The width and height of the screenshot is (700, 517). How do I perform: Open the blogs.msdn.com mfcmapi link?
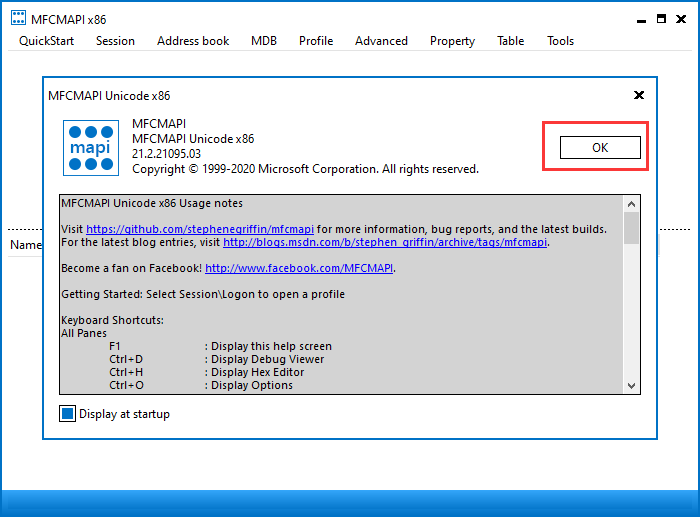pyautogui.click(x=385, y=242)
